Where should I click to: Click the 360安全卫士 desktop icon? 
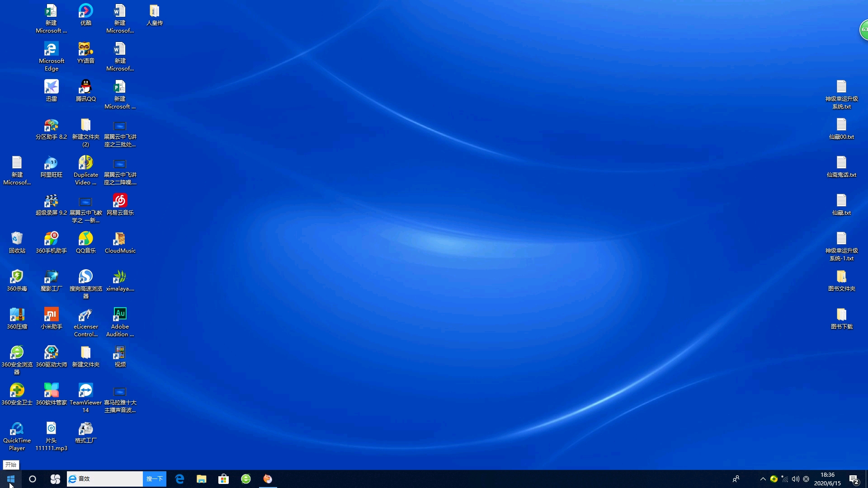[x=17, y=394]
